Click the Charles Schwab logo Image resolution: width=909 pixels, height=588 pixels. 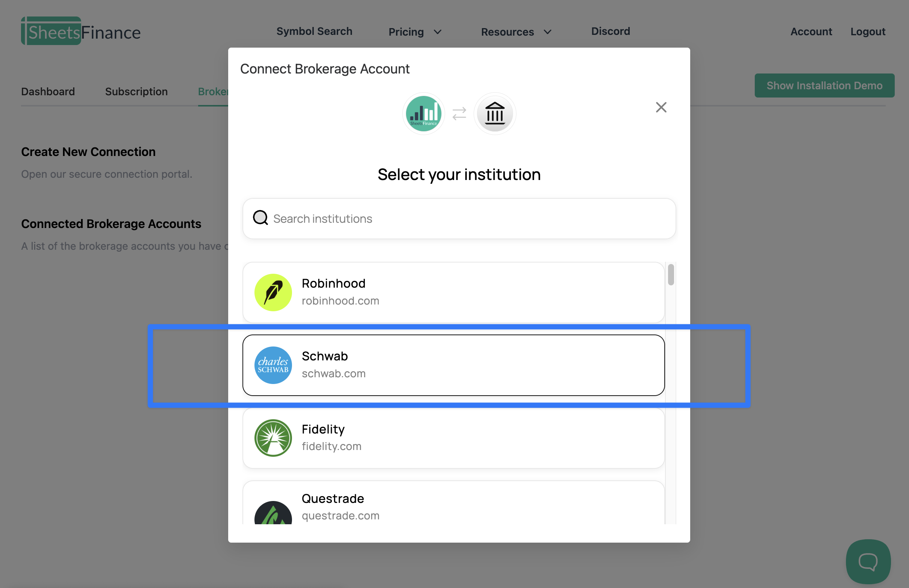click(273, 365)
